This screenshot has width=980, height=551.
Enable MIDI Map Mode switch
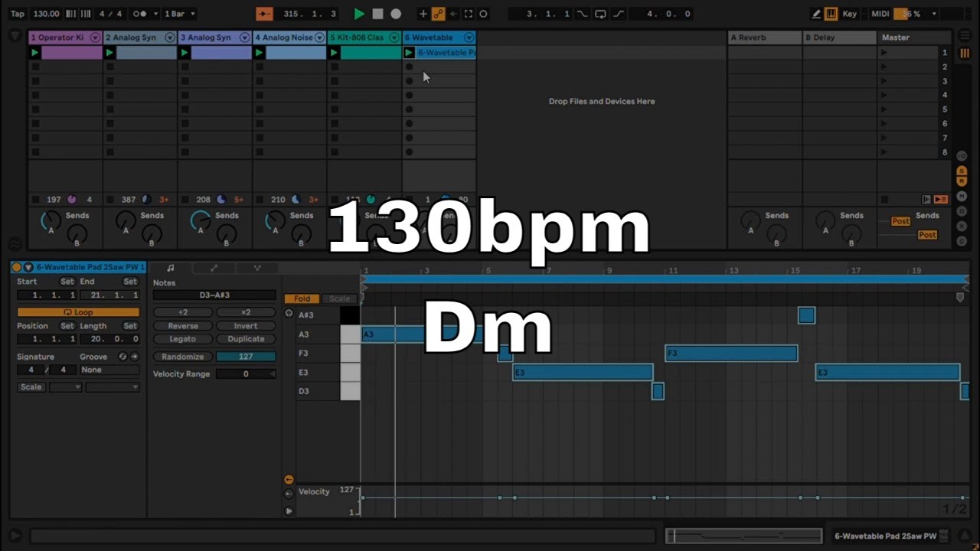pyautogui.click(x=880, y=14)
